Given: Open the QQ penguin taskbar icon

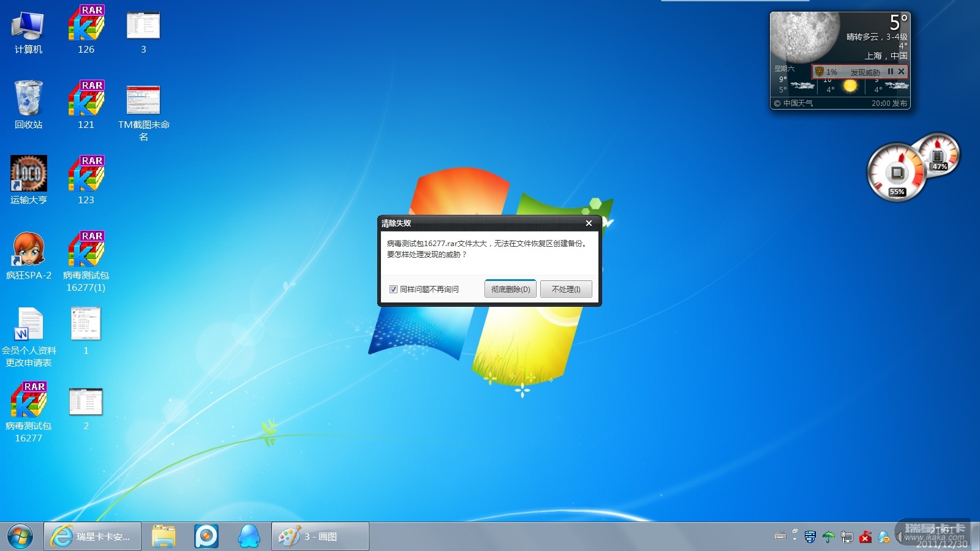Looking at the screenshot, I should (x=249, y=536).
